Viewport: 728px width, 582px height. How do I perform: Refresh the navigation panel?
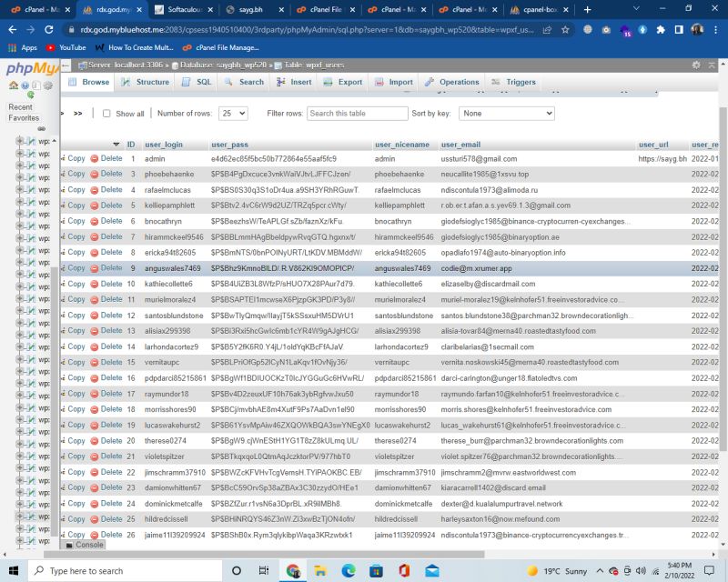32,94
